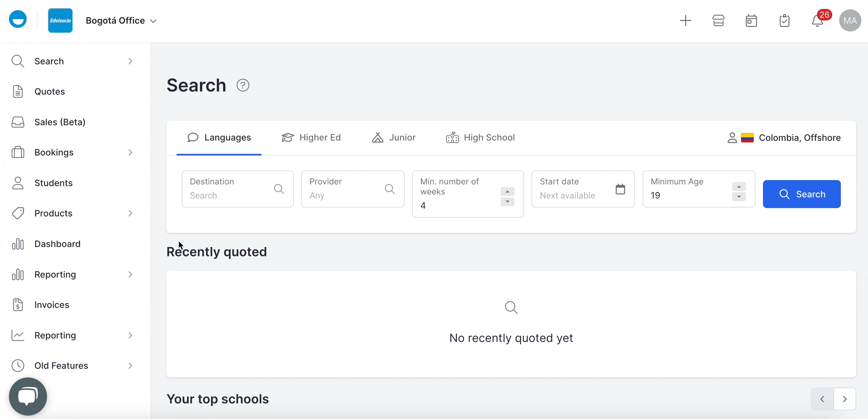Click the blue Search button
Screen dimensions: 868x419
pyautogui.click(x=802, y=194)
